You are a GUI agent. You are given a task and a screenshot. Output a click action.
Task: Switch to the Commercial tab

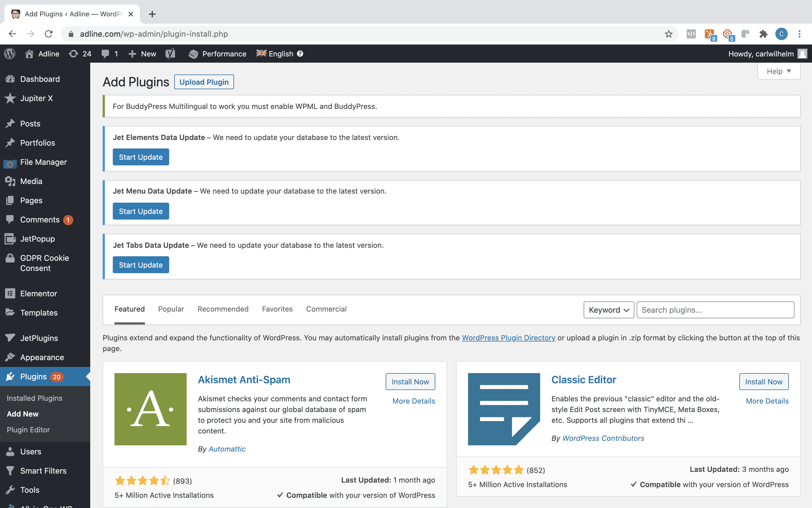pos(326,309)
